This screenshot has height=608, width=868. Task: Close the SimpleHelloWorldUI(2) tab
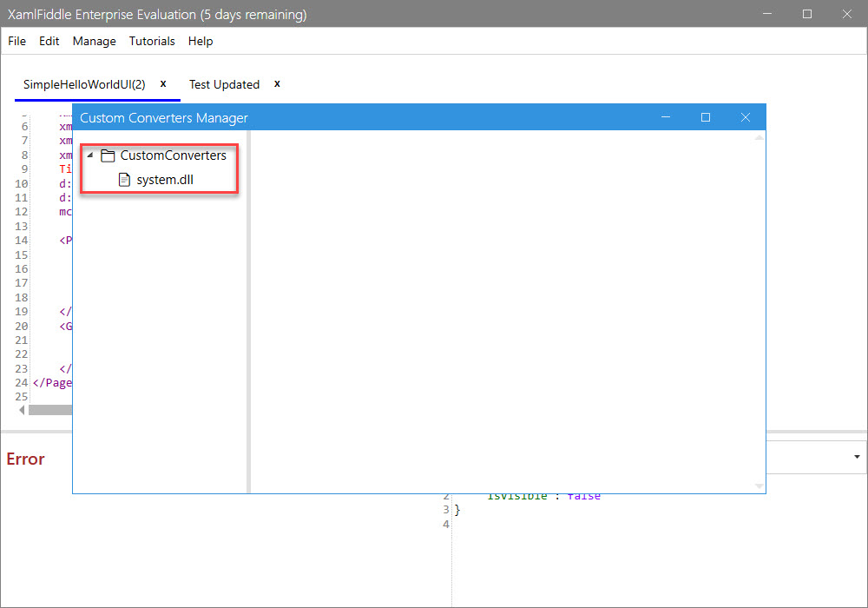(163, 83)
